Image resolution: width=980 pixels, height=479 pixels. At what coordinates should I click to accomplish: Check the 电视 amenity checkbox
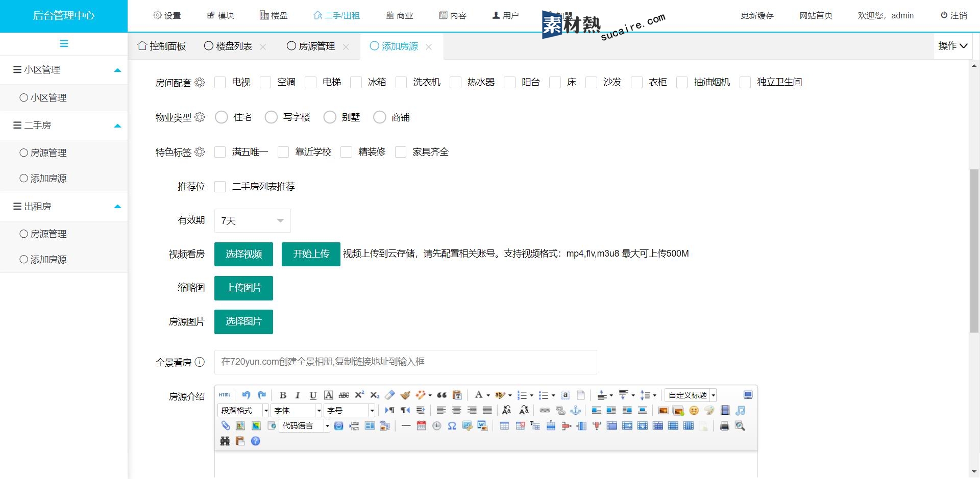pyautogui.click(x=220, y=83)
